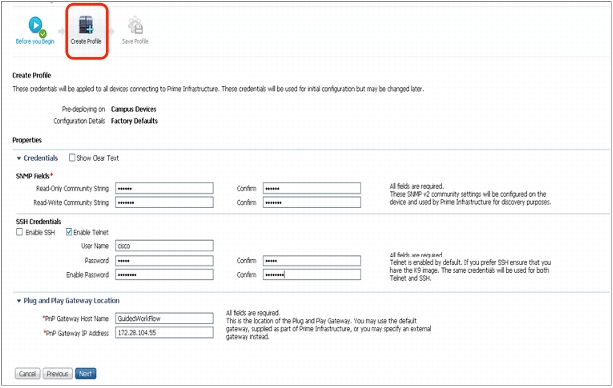Proceed with the Next button

[86, 374]
